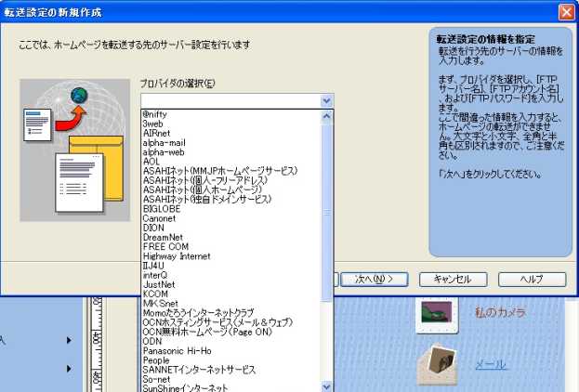This screenshot has height=392, width=579.
Task: Open the メール link in background window
Action: pyautogui.click(x=491, y=365)
